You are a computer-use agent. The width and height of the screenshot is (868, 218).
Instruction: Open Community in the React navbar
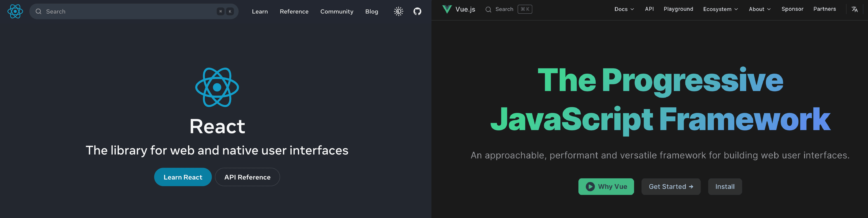pos(337,12)
